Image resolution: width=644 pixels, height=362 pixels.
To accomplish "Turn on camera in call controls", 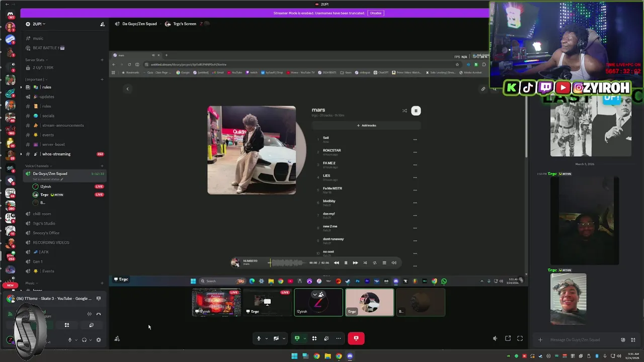I will tap(276, 338).
